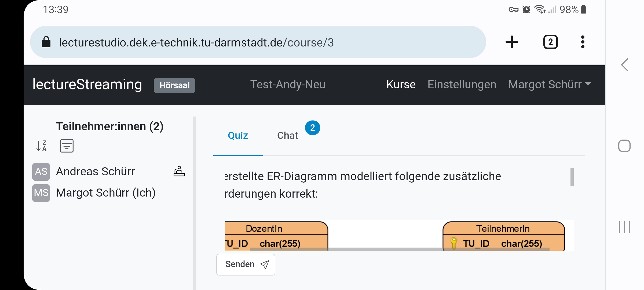Click the lectureStreaming logo link
This screenshot has width=644, height=290.
tap(87, 85)
